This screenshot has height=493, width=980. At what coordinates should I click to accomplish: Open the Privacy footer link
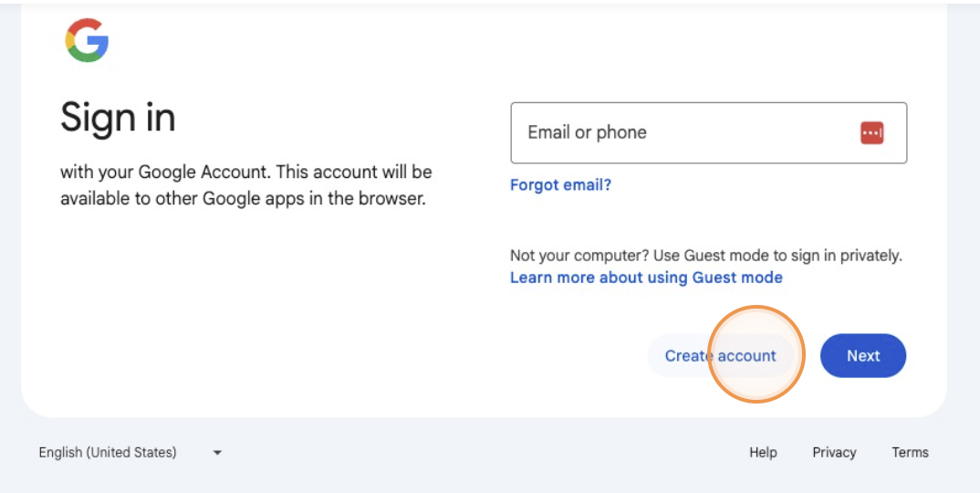coord(834,452)
